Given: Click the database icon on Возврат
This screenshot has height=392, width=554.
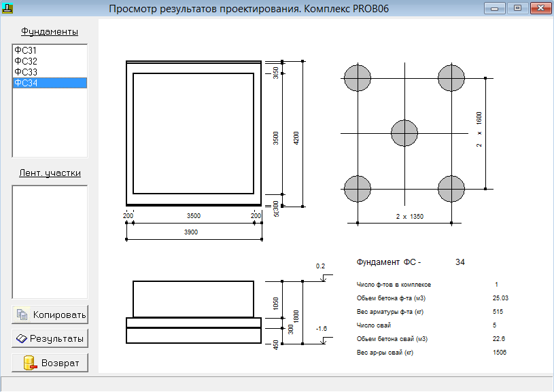Looking at the screenshot, I should tap(30, 363).
